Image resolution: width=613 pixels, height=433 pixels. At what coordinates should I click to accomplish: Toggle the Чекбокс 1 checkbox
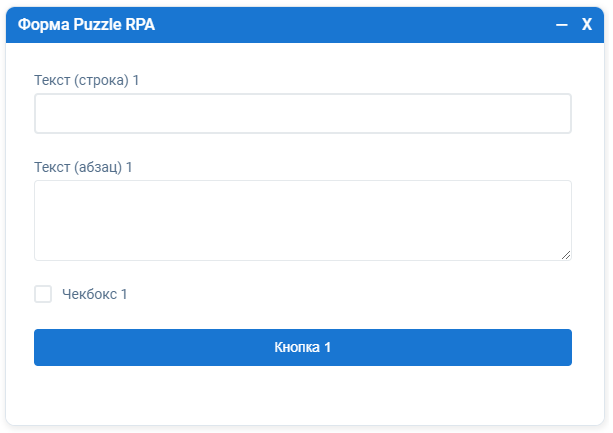43,294
